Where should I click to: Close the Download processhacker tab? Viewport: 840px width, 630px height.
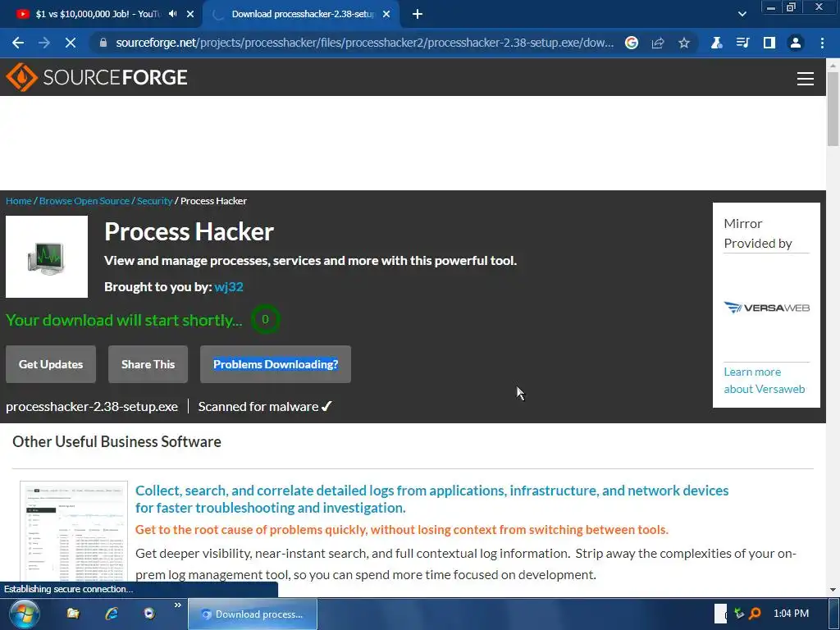tap(386, 14)
